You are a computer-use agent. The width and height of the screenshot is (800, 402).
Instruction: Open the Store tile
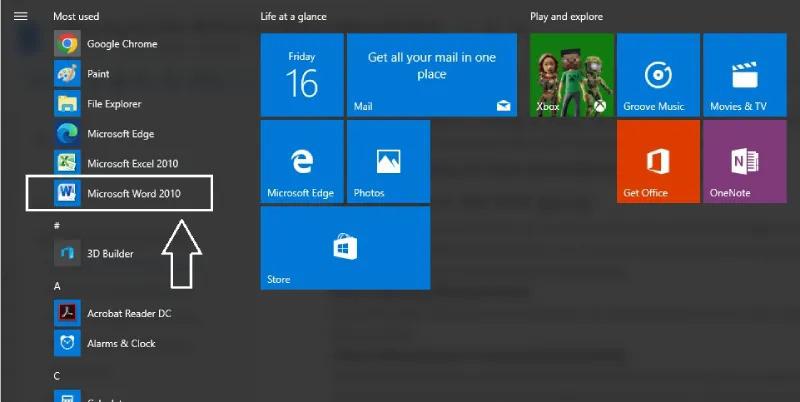(x=345, y=248)
